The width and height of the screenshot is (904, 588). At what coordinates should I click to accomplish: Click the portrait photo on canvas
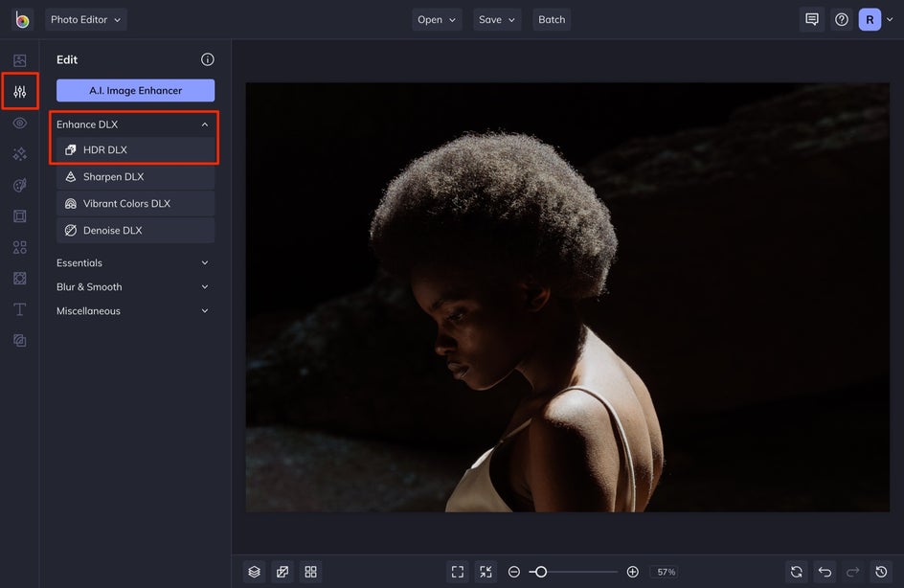[567, 297]
